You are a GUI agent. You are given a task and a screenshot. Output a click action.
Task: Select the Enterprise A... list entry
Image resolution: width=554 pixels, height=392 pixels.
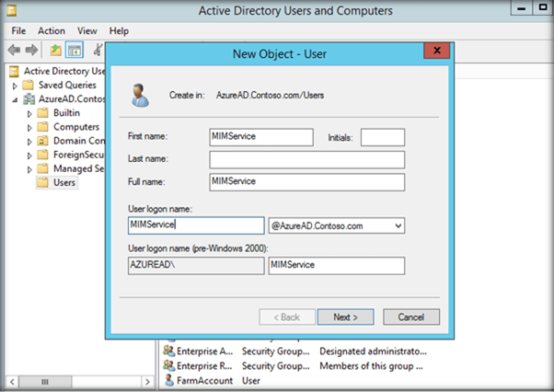(204, 351)
